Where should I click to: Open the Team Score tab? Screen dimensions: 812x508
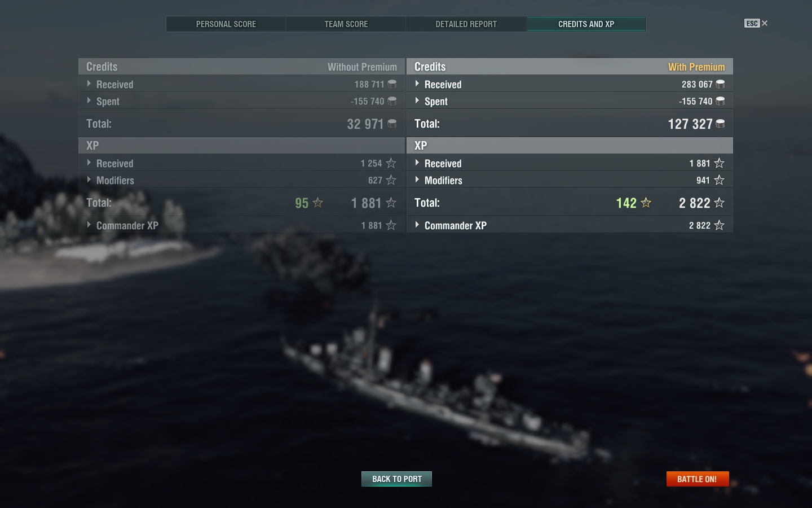pos(346,24)
